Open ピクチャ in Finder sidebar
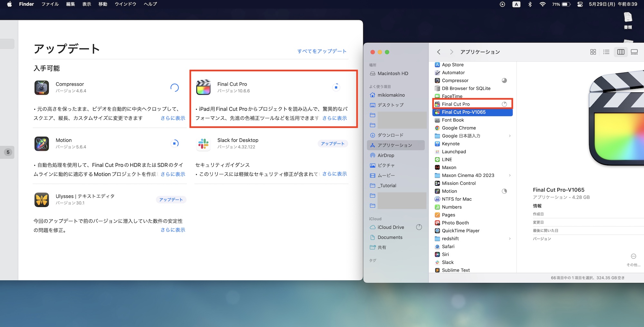This screenshot has height=327, width=644. [x=396, y=165]
